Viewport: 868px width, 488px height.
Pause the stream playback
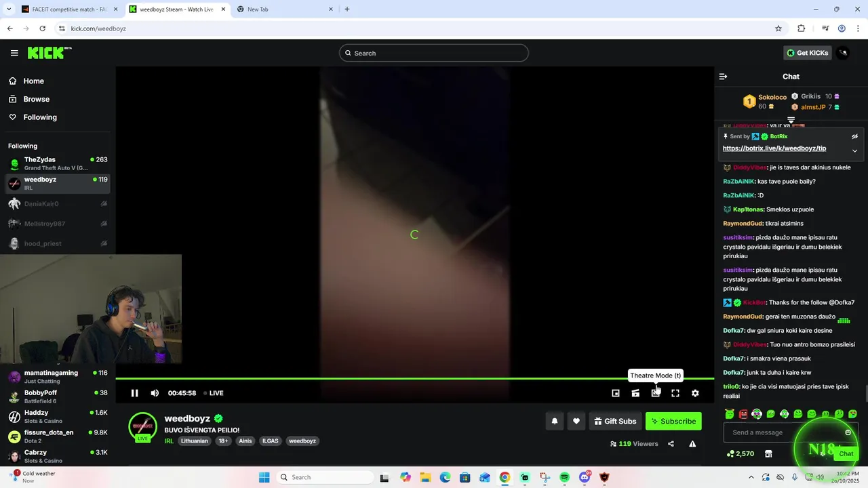coord(134,393)
